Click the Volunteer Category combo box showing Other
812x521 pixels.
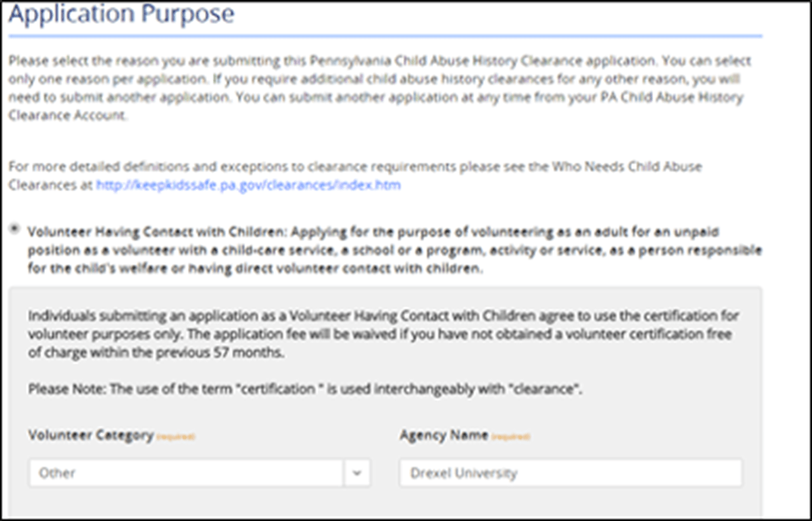pyautogui.click(x=190, y=472)
